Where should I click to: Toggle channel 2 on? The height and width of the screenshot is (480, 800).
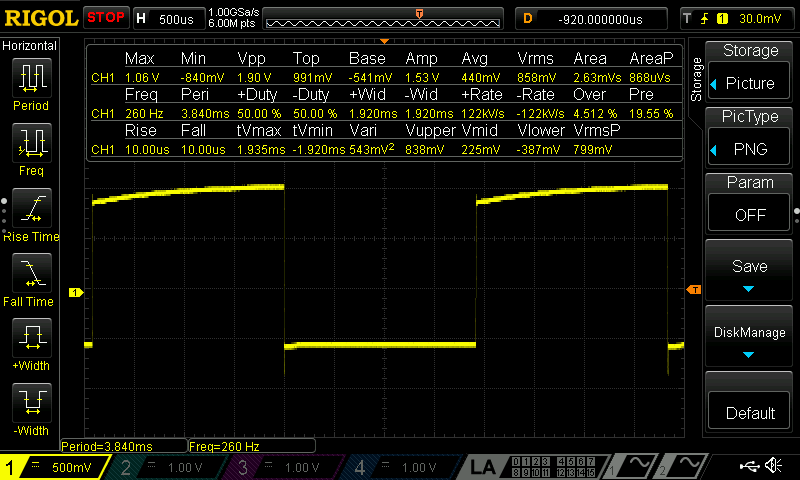coord(172,467)
